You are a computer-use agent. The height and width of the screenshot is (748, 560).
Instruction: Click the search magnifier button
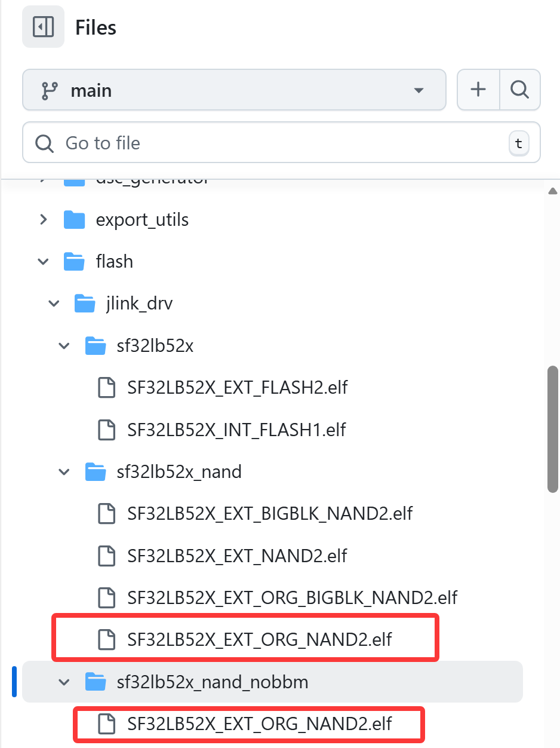tap(519, 90)
